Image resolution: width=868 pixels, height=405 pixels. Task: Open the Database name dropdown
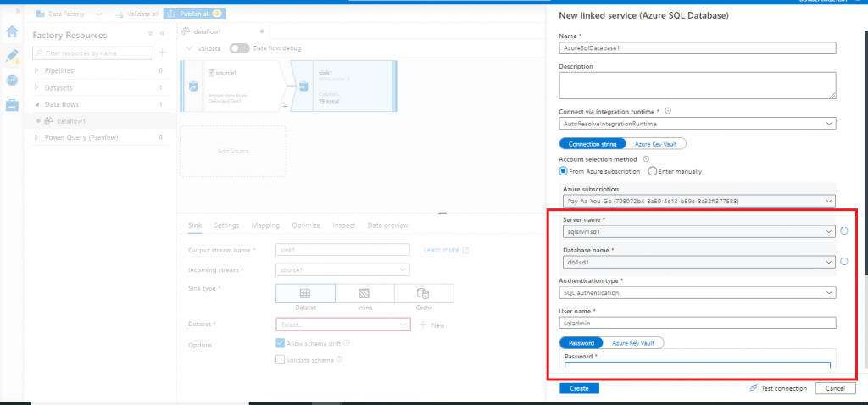[x=698, y=262]
